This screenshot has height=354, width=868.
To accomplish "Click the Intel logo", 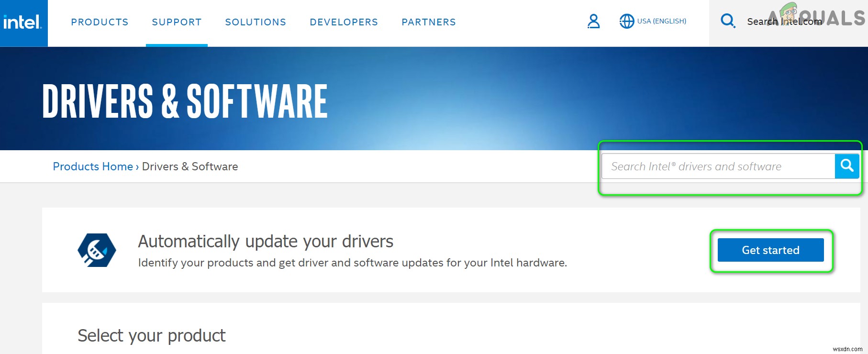I will click(23, 22).
